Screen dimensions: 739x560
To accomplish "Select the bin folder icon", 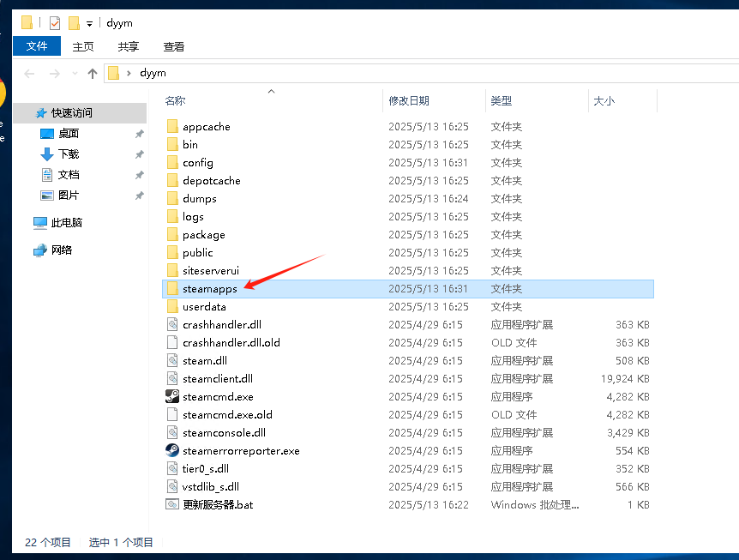I will click(x=172, y=144).
